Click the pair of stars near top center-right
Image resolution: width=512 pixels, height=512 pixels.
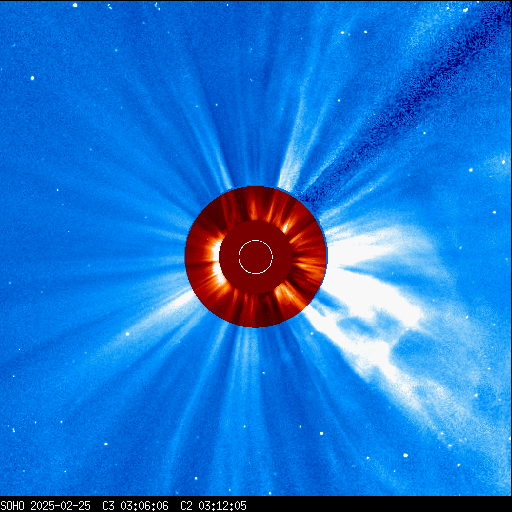(x=354, y=32)
